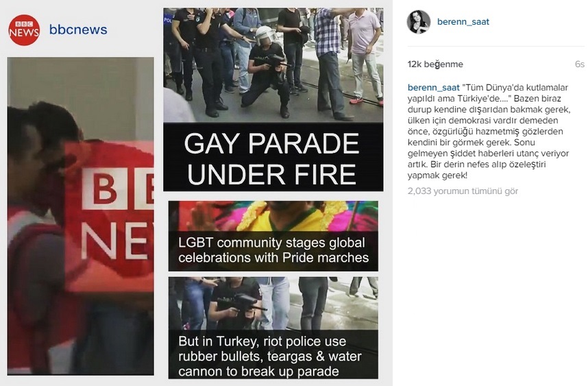The image size is (588, 386).
Task: View the 12k beğenme likes list
Action: point(435,64)
